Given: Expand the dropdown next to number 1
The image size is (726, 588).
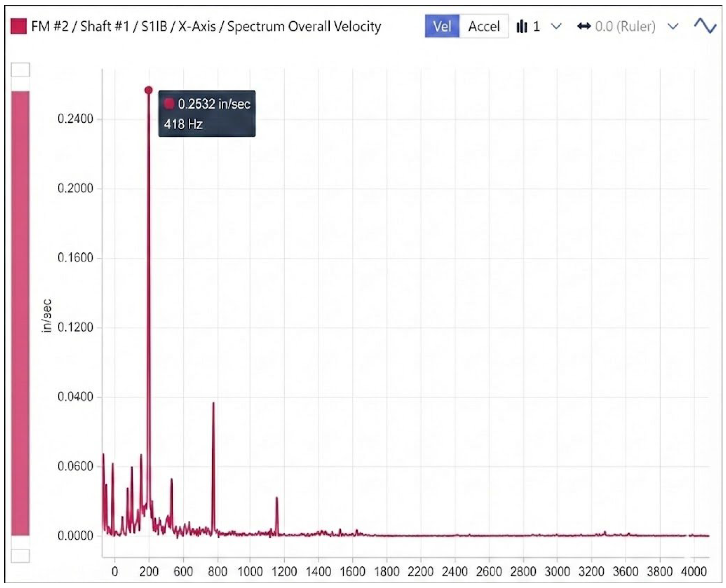Looking at the screenshot, I should [x=556, y=26].
